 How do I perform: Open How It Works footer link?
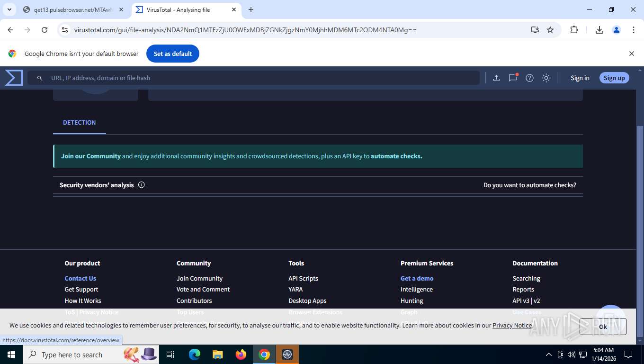pyautogui.click(x=83, y=300)
